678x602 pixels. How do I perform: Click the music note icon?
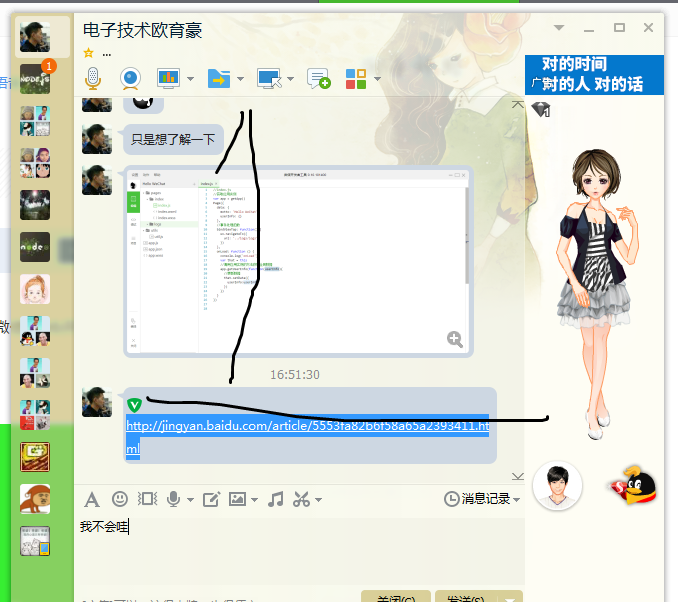point(275,499)
